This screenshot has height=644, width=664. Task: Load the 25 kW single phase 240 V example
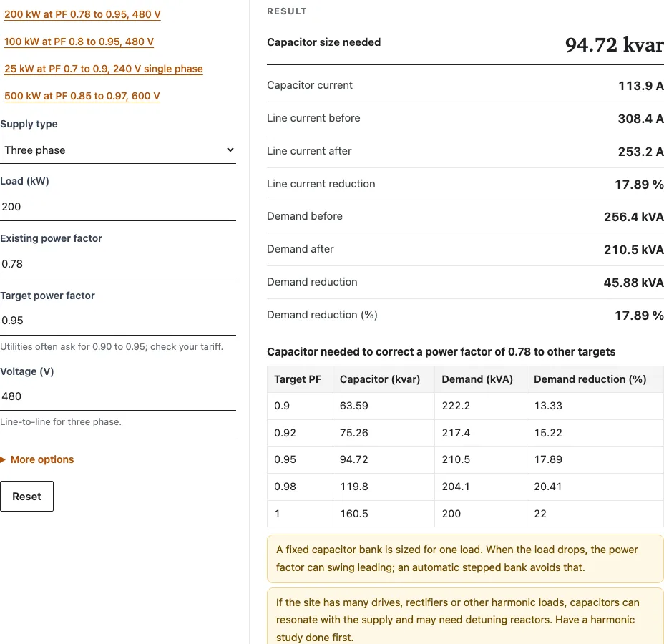click(104, 69)
